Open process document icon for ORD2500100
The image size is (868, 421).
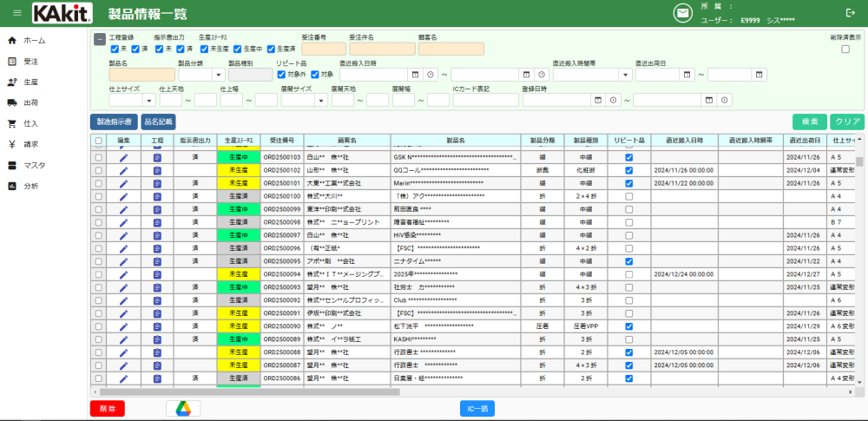point(157,196)
